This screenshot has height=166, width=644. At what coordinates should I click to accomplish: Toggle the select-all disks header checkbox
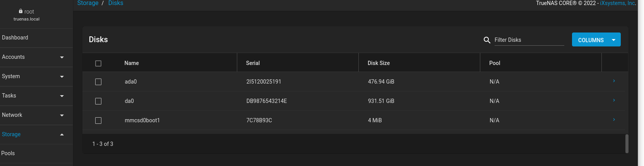click(98, 63)
